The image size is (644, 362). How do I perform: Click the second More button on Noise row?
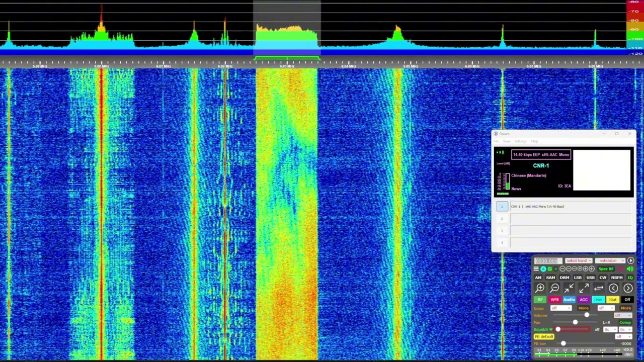[x=626, y=308]
